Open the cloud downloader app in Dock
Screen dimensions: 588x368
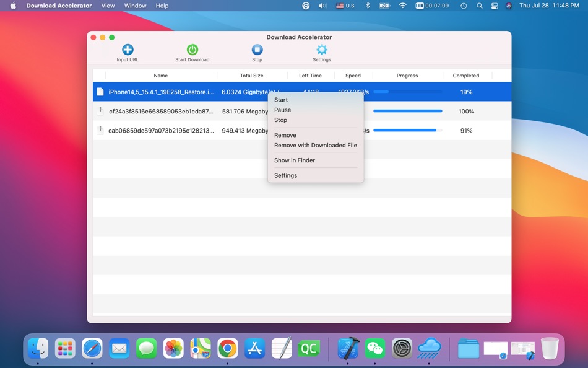[x=430, y=348]
